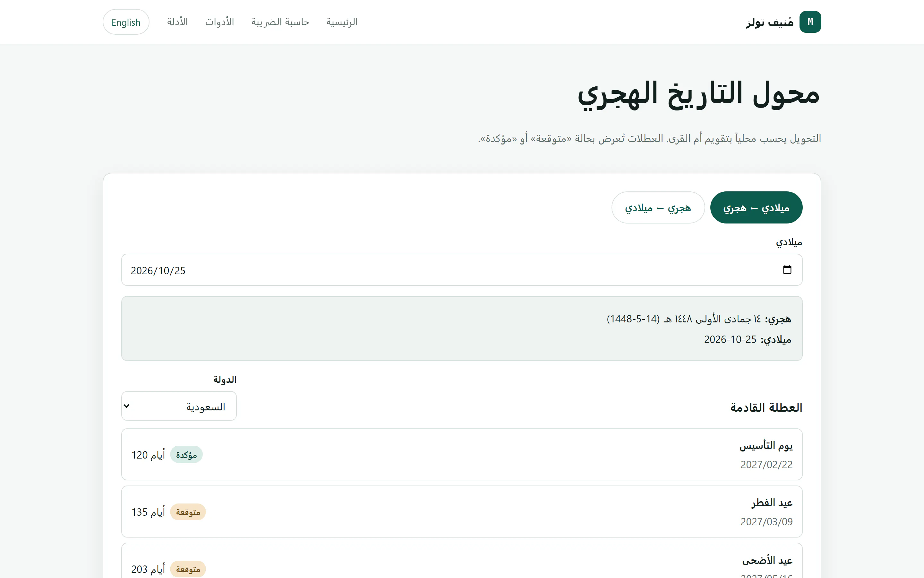Click the green M logo icon
The height and width of the screenshot is (578, 924).
click(x=810, y=22)
